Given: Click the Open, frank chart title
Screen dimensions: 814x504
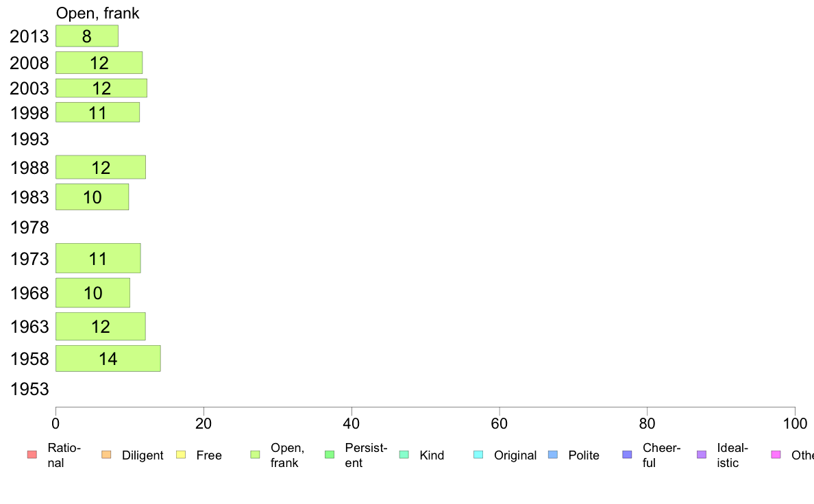Looking at the screenshot, I should [97, 13].
